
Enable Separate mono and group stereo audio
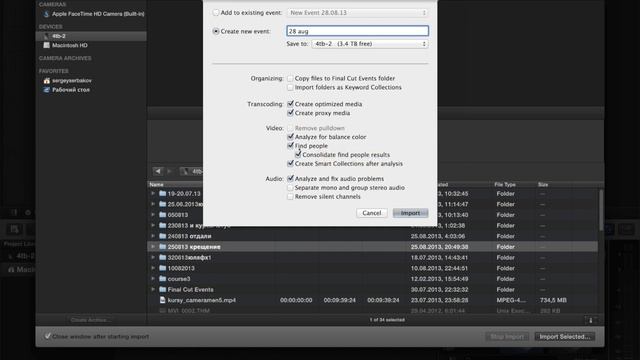point(290,188)
